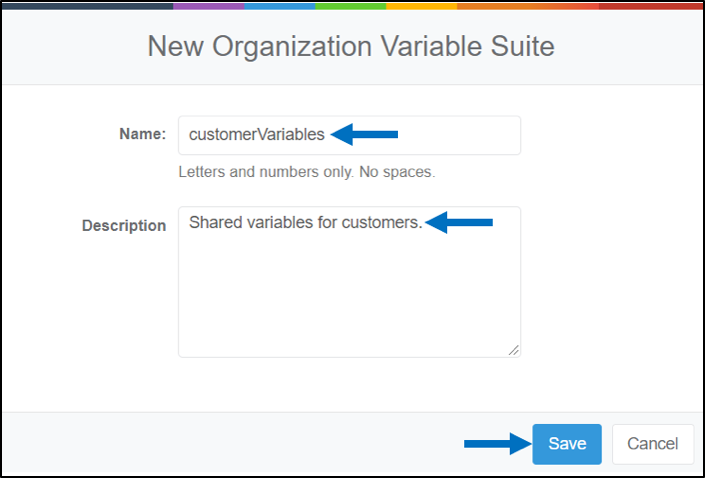Viewport: 705px width, 478px height.
Task: Place cursor in 'Shared variables for customers.' text
Action: coord(306,222)
